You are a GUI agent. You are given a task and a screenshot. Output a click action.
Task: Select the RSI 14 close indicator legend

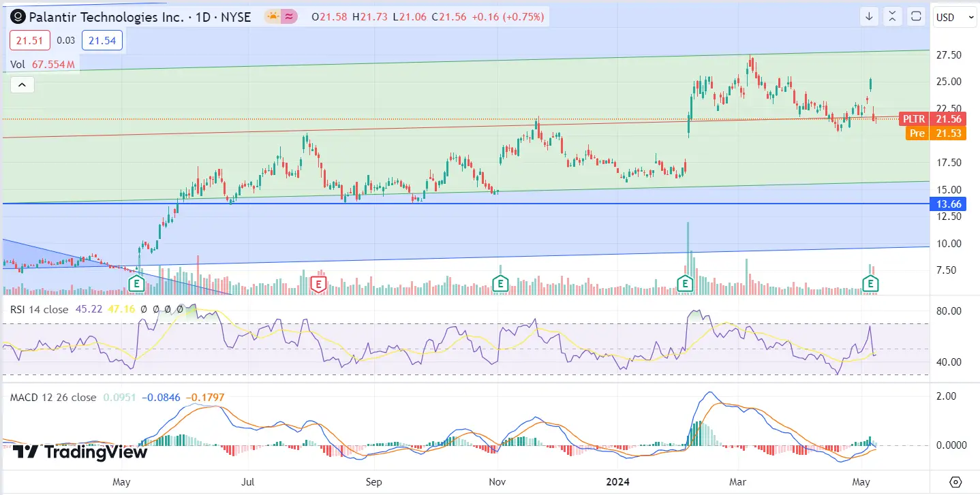click(x=40, y=309)
